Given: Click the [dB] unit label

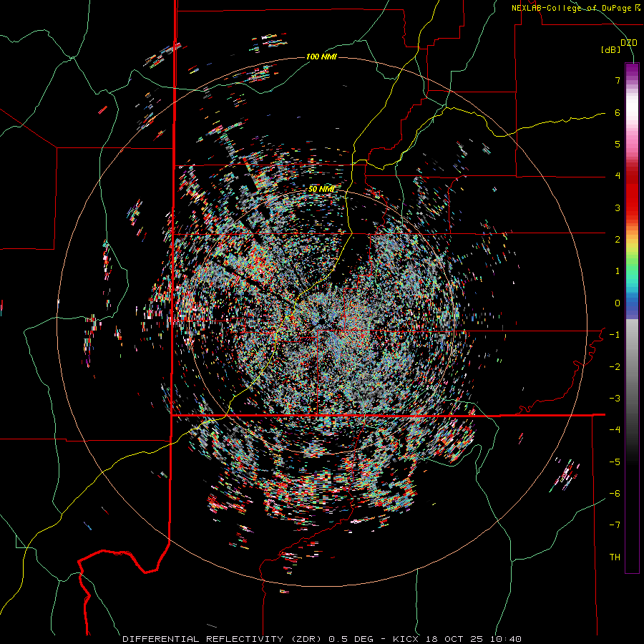Looking at the screenshot, I should tap(610, 50).
